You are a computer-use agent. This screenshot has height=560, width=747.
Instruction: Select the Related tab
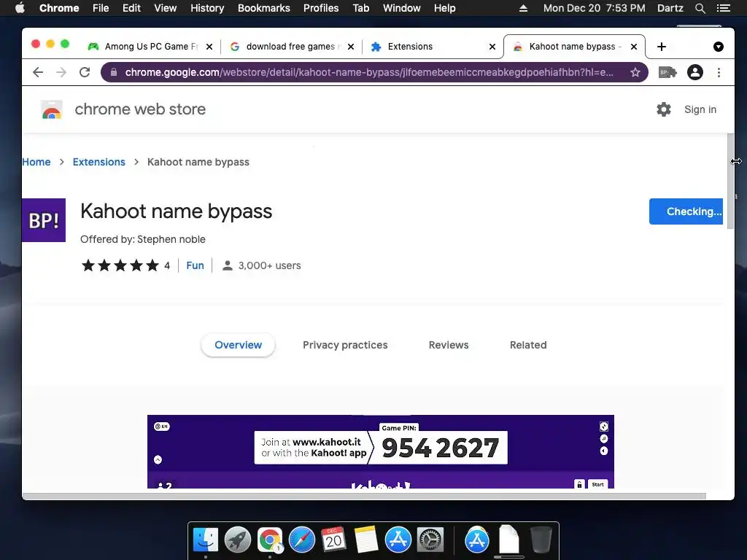528,345
